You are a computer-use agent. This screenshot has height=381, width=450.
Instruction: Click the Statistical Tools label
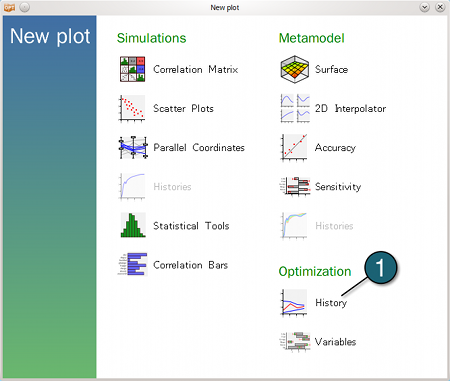191,226
